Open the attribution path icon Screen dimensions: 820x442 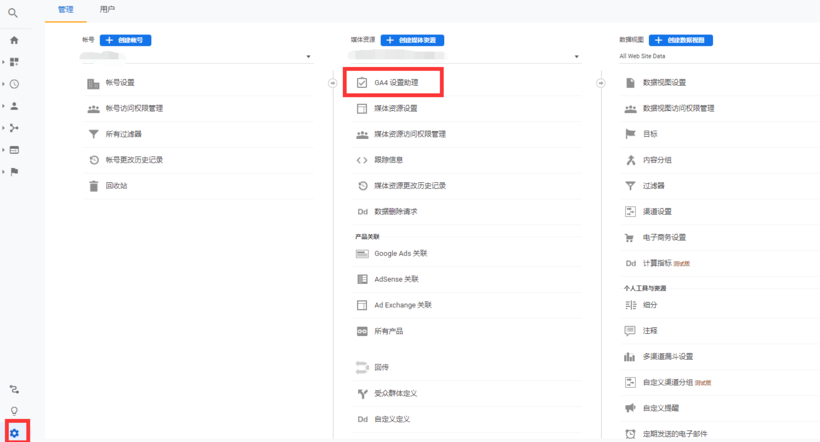(x=14, y=390)
